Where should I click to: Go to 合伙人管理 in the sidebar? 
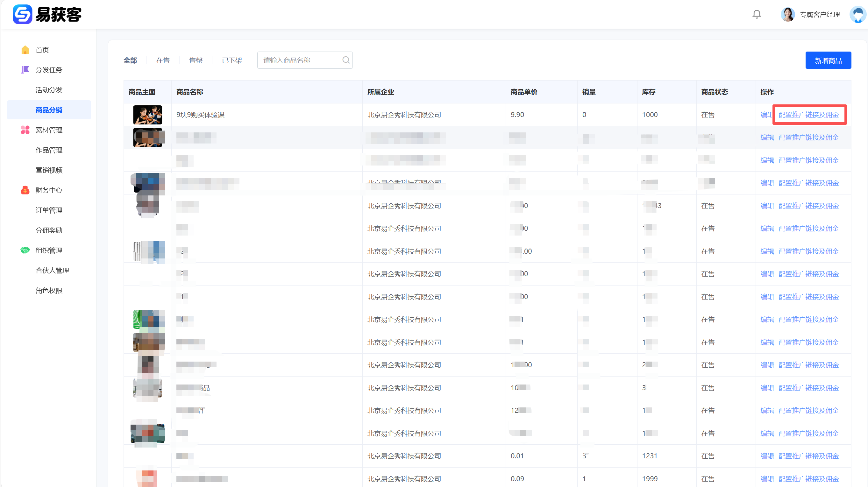tap(52, 271)
